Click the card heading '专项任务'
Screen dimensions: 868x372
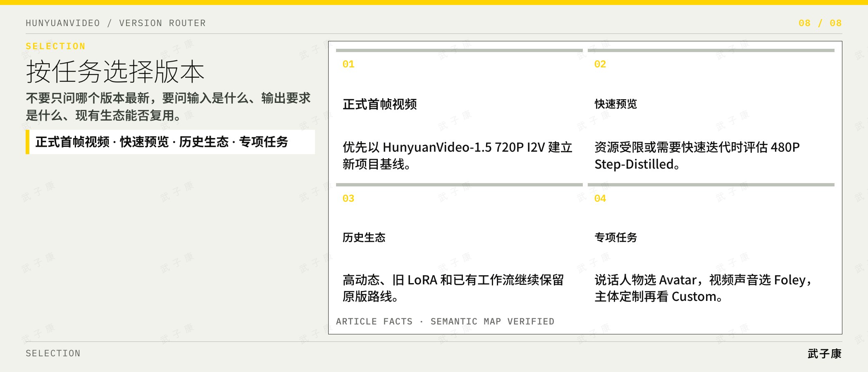tap(616, 238)
